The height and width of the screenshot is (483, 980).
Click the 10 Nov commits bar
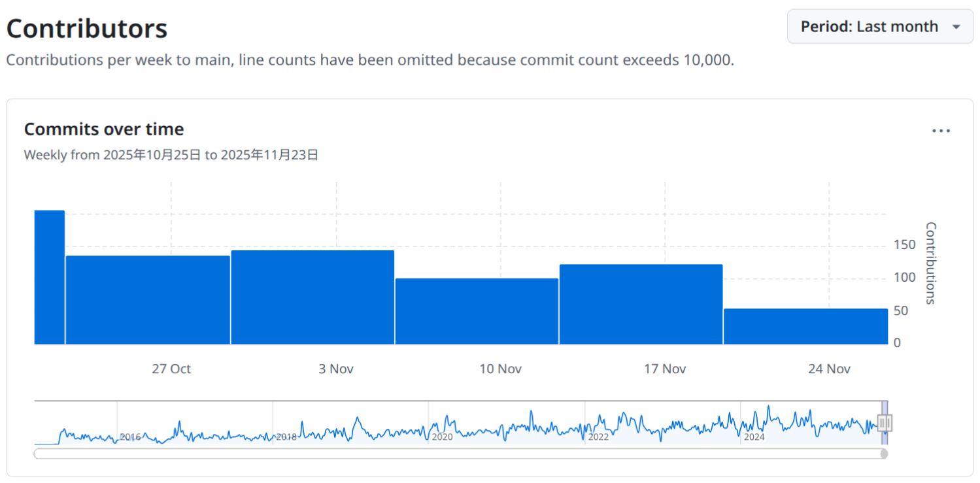(x=476, y=310)
